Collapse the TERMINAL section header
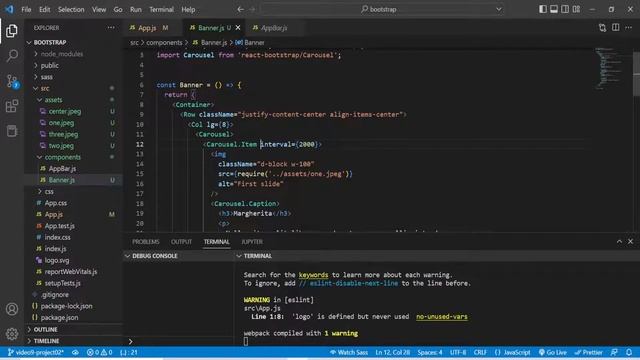Screen dimensions: 640x360 437,256
